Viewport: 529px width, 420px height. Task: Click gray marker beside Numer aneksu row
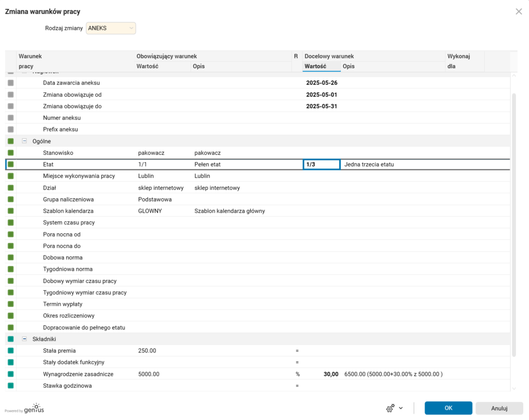point(11,118)
